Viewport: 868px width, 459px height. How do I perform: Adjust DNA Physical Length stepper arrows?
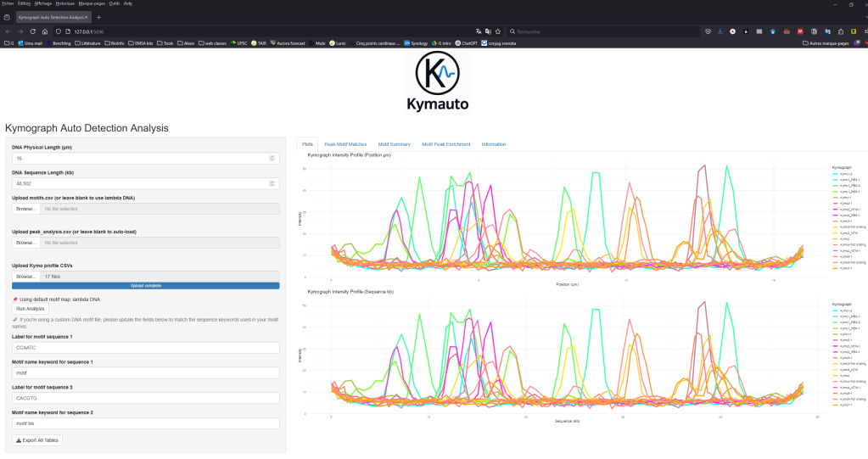272,158
